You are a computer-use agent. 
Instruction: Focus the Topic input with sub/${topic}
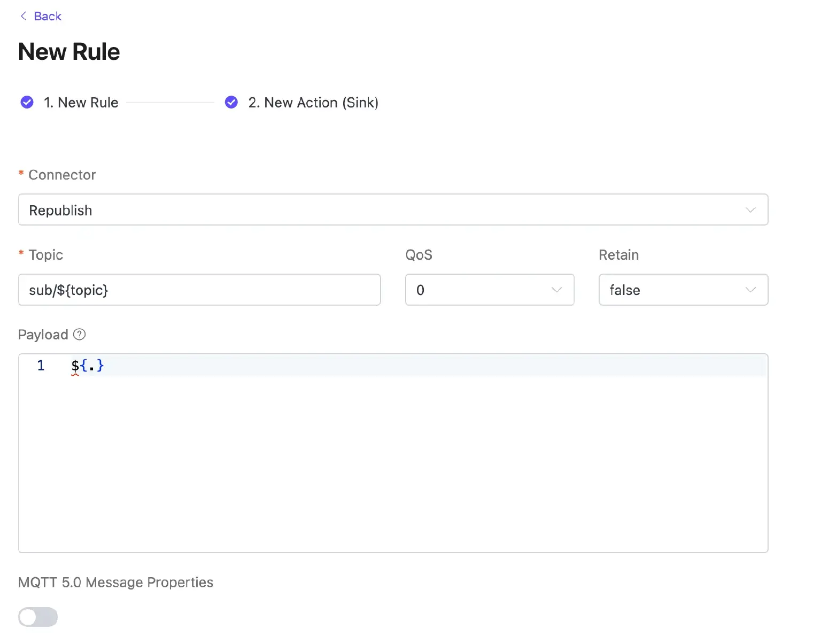[199, 290]
